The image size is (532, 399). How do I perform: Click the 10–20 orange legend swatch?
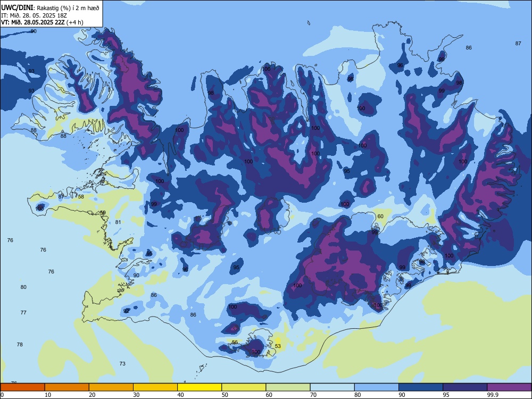pyautogui.click(x=67, y=387)
